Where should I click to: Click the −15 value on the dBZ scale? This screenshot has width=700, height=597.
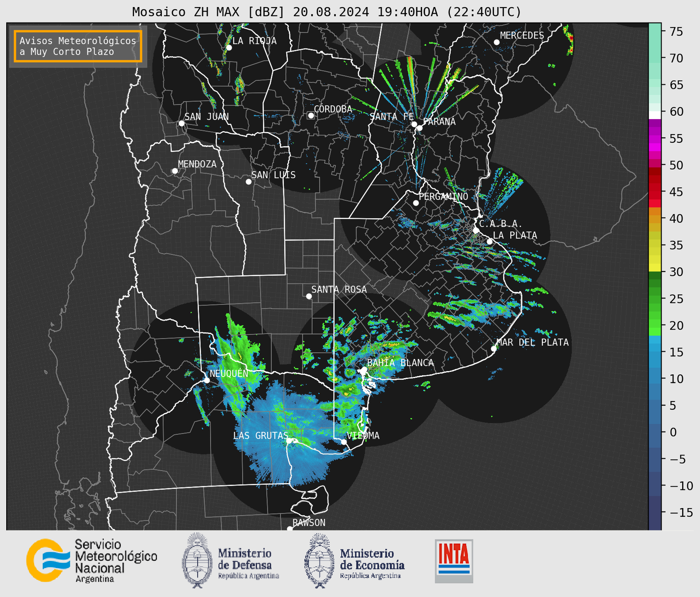[680, 512]
